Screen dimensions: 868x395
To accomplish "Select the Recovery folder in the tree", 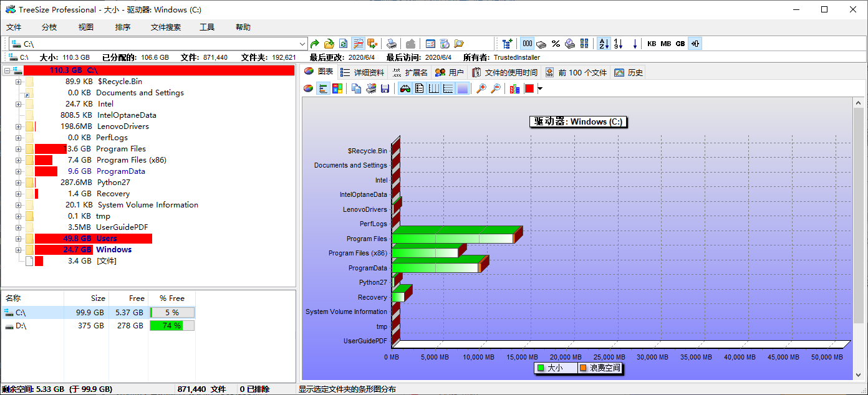I will [113, 194].
